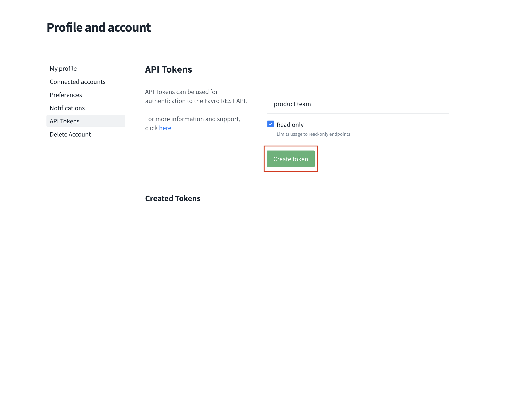Image resolution: width=532 pixels, height=410 pixels.
Task: Select the API Tokens sidebar item
Action: [86, 121]
